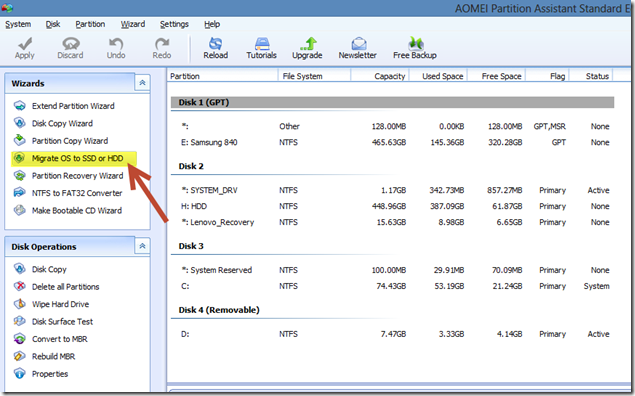This screenshot has height=396, width=635.
Task: Click the Delete all Partitions icon
Action: pyautogui.click(x=19, y=286)
